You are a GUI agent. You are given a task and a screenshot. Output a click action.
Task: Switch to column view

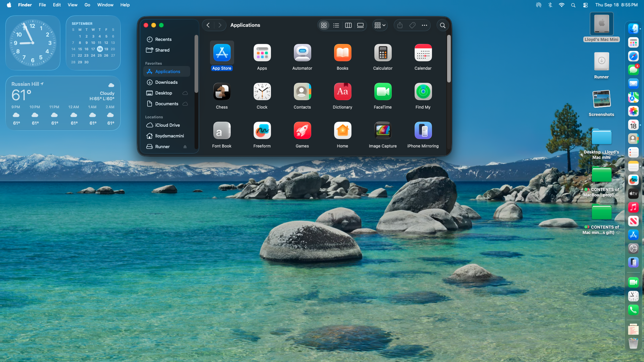[348, 25]
